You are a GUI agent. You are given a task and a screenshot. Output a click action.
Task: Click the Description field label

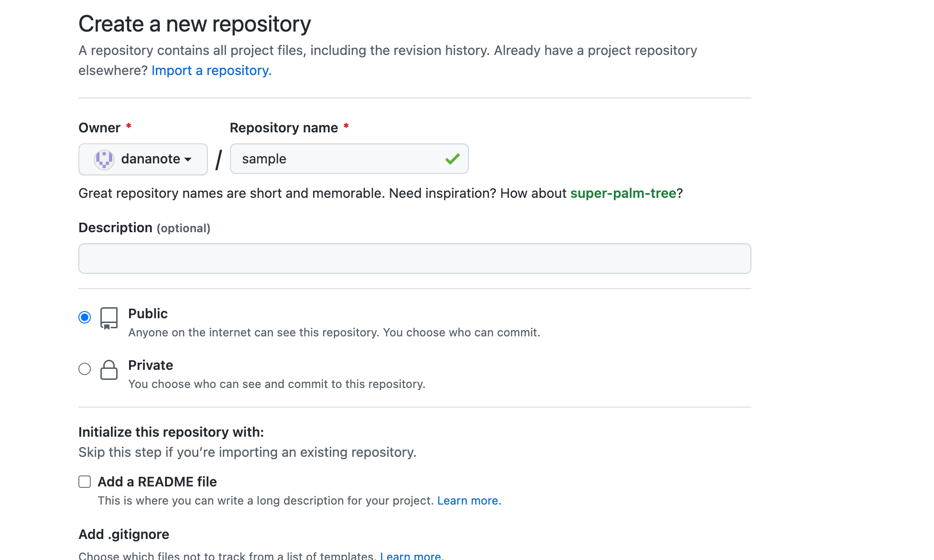pos(115,228)
